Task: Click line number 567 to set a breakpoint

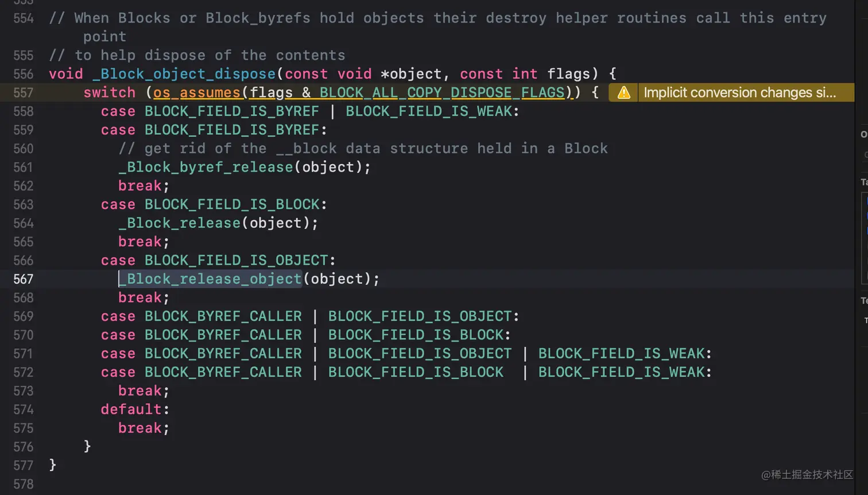Action: (x=23, y=279)
